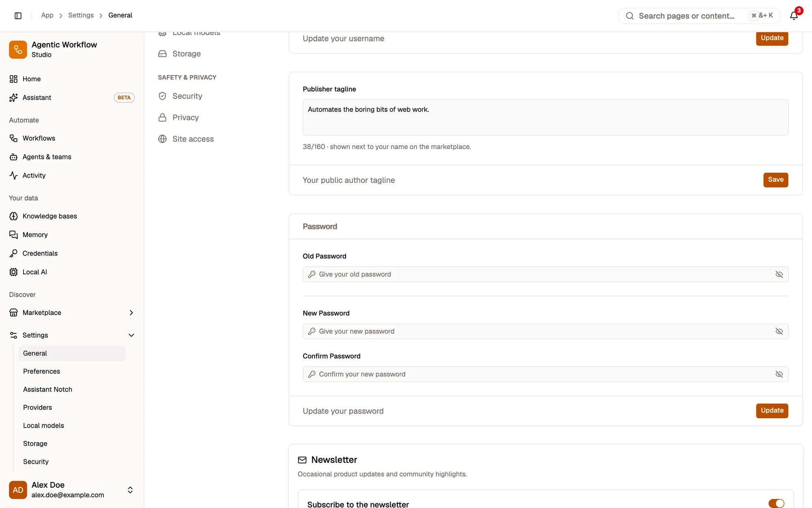Open the Alex Doe account switcher
Image resolution: width=812 pixels, height=508 pixels.
72,490
